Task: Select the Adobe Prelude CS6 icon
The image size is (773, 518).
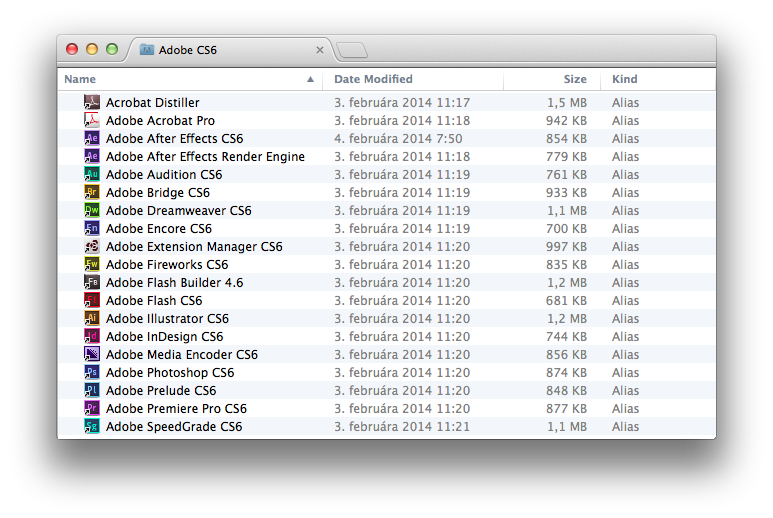Action: click(x=92, y=390)
